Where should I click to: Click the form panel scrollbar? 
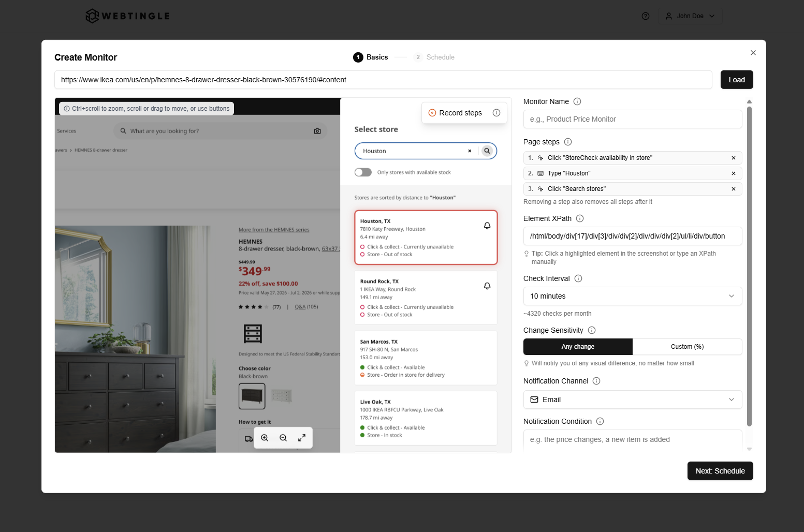coord(749,267)
